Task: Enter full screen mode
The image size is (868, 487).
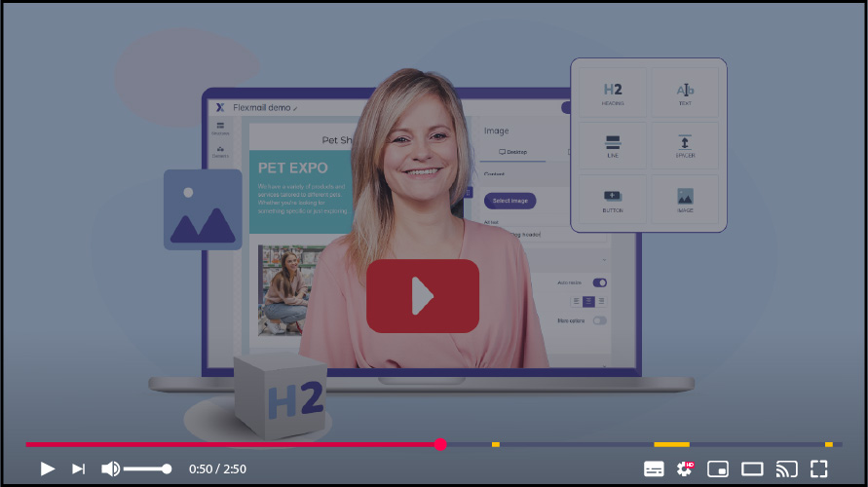Action: pyautogui.click(x=818, y=468)
